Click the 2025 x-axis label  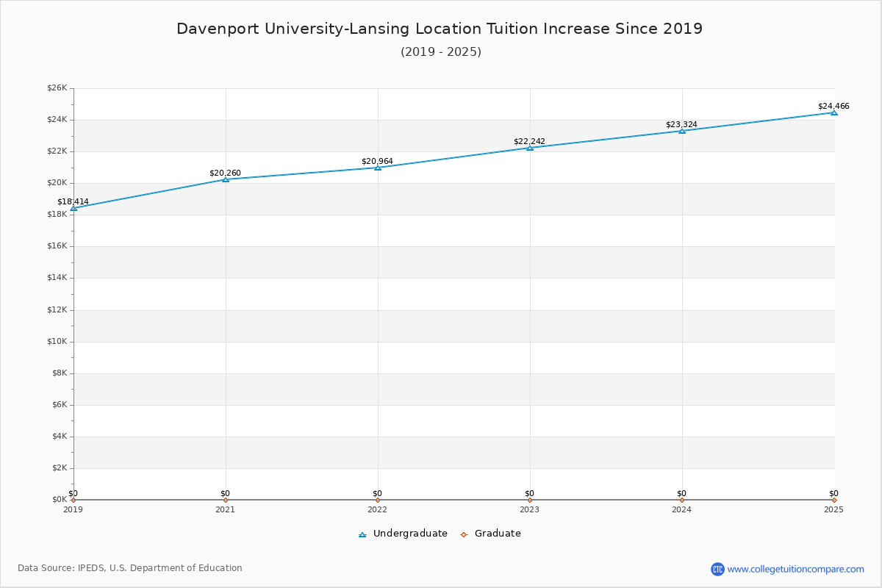point(833,509)
